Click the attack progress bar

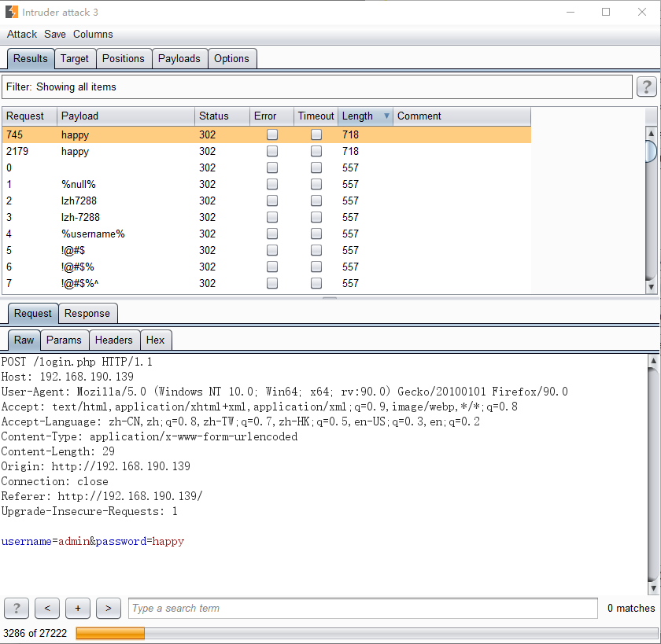point(367,633)
